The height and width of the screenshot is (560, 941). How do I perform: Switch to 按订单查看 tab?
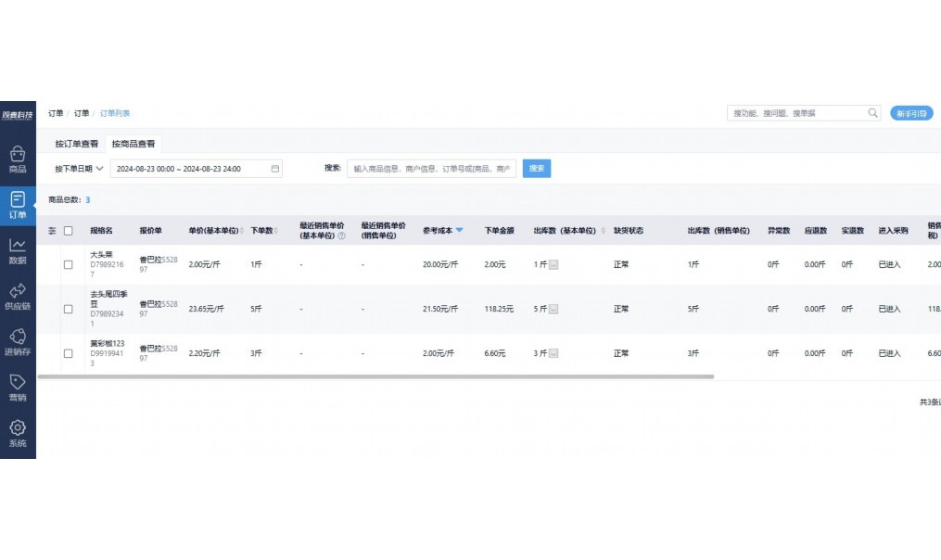pyautogui.click(x=76, y=144)
